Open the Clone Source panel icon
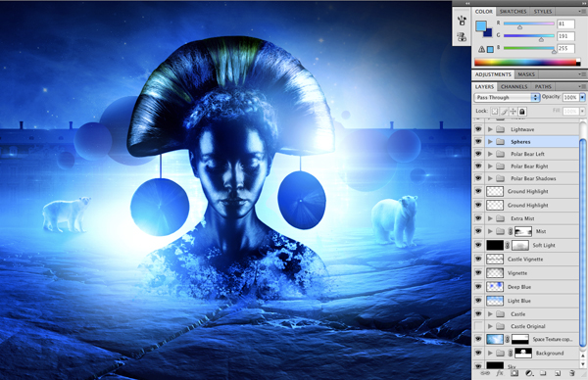The width and height of the screenshot is (588, 380). (462, 36)
